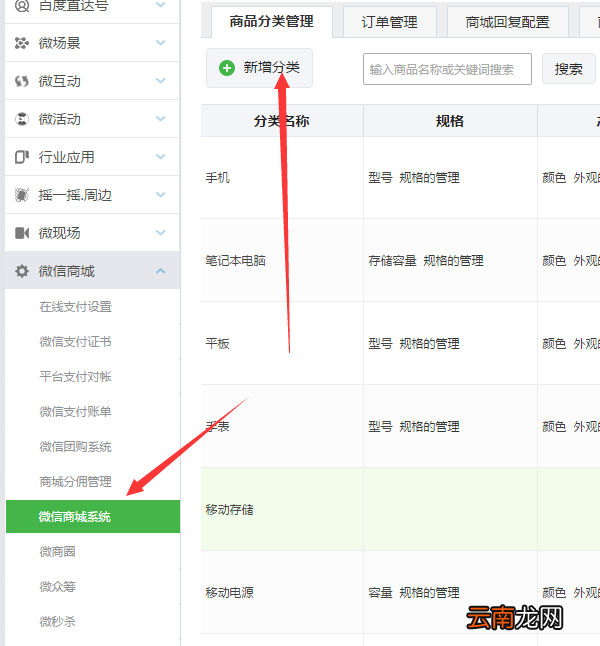The height and width of the screenshot is (646, 600).
Task: Switch to the 商城回复配置 tab
Action: tap(508, 22)
